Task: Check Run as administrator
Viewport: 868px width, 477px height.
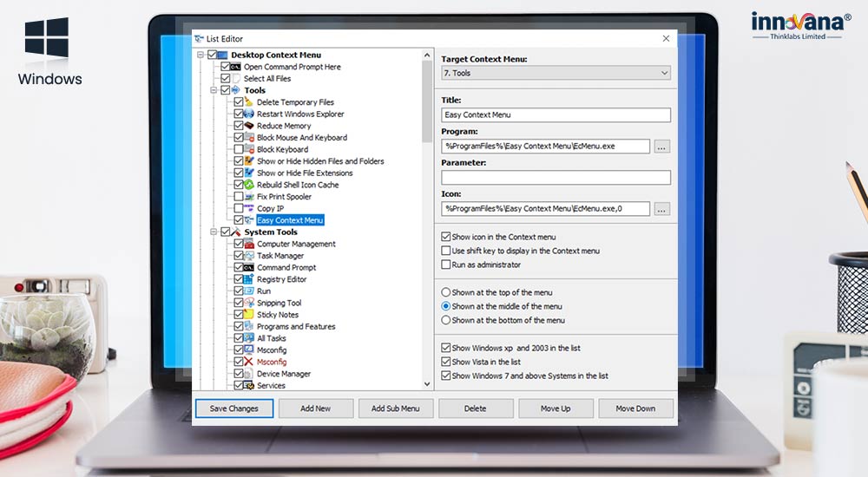Action: point(445,265)
